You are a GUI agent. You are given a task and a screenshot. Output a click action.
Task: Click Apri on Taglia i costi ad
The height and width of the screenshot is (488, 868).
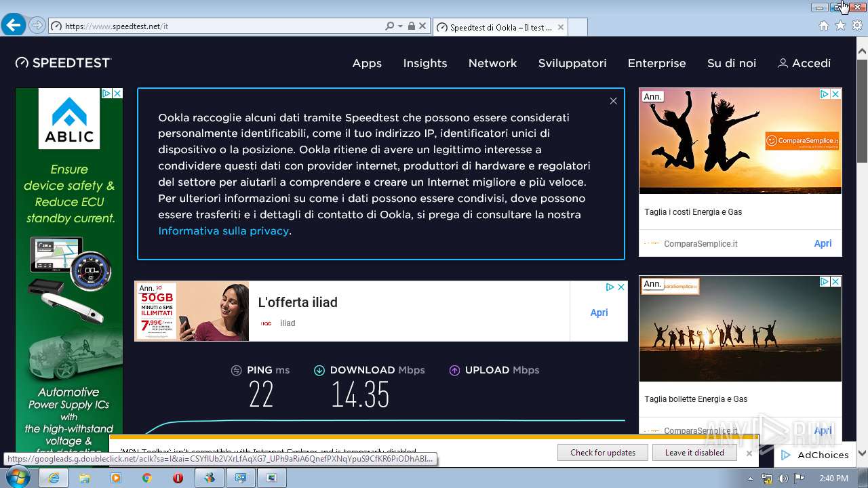[823, 243]
